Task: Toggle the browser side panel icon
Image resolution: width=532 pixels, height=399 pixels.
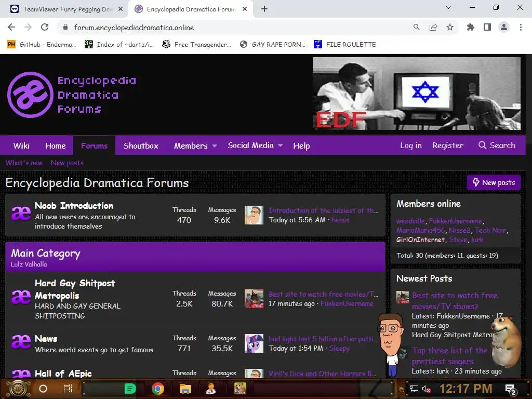Action: (x=487, y=27)
